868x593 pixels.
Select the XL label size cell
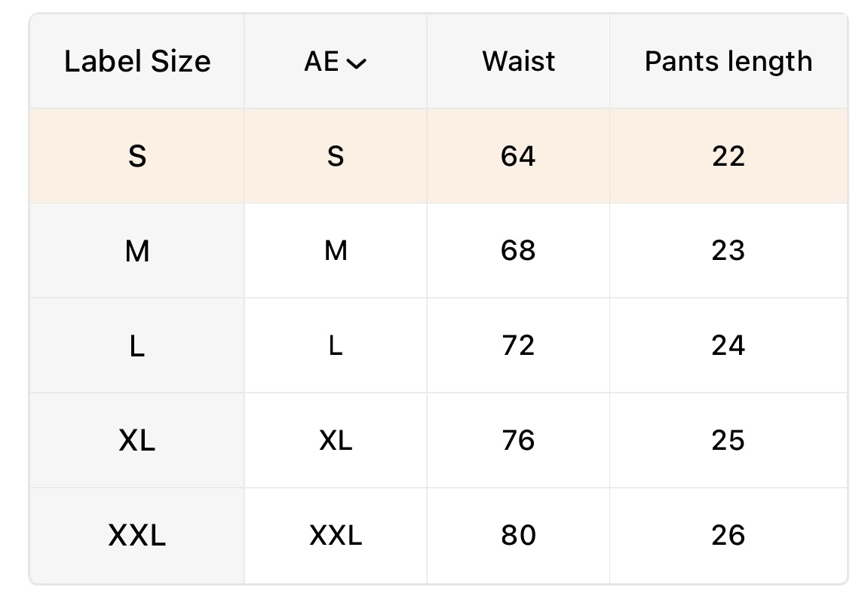click(x=137, y=441)
